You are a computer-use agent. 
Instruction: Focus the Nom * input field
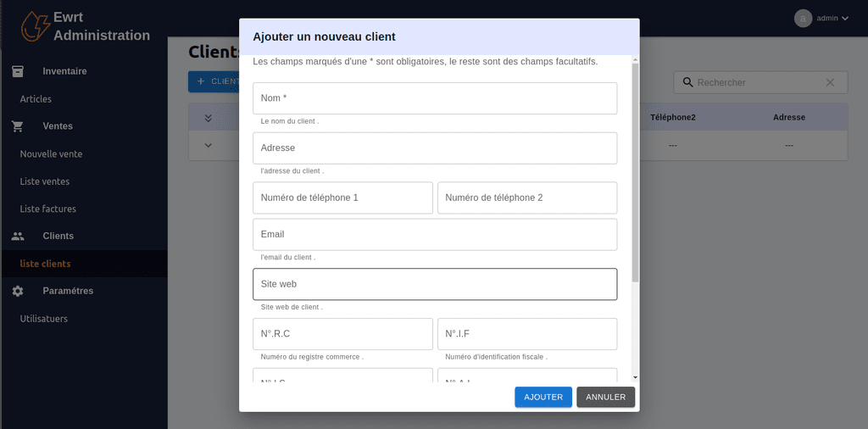435,98
